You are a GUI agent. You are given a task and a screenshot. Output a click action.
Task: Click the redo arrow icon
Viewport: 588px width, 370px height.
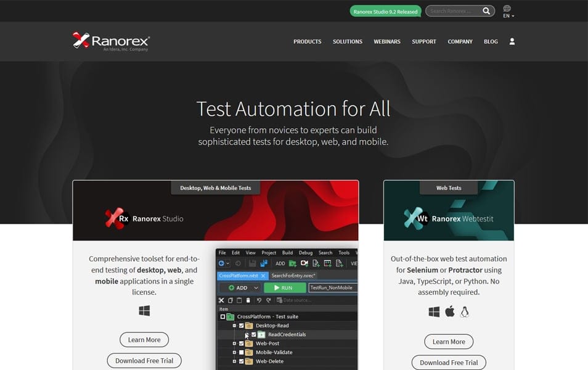pyautogui.click(x=269, y=300)
